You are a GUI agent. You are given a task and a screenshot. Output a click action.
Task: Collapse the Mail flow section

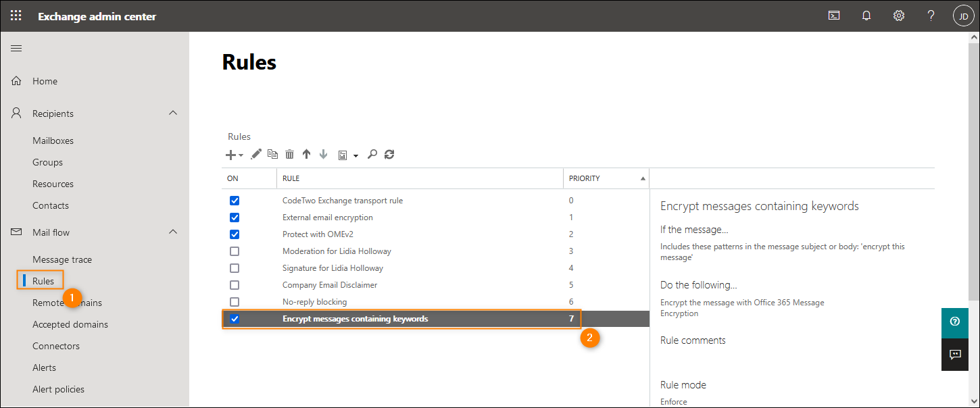pos(174,232)
